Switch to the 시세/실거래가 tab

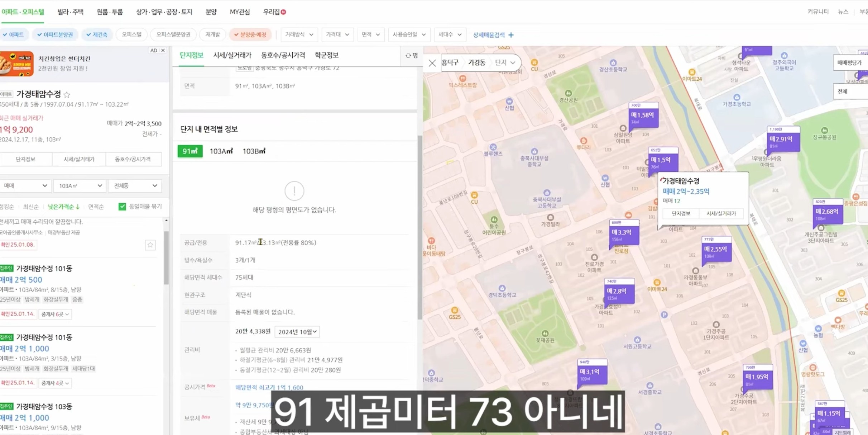232,55
